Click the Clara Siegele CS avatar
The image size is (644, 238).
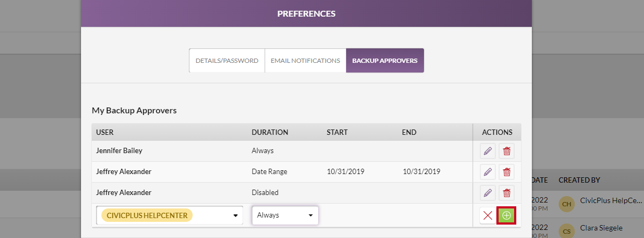(567, 231)
